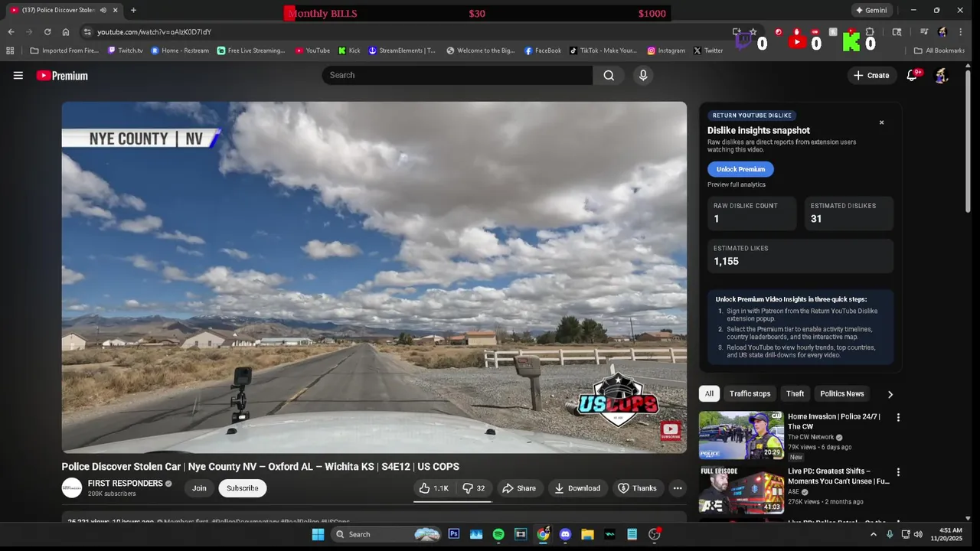Open Home - Restream bookmark
Screen dimensions: 980x551
(x=180, y=51)
